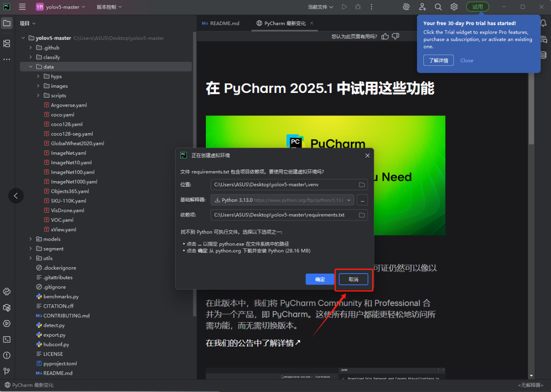Open the Python Console tool window

pyautogui.click(x=6, y=292)
